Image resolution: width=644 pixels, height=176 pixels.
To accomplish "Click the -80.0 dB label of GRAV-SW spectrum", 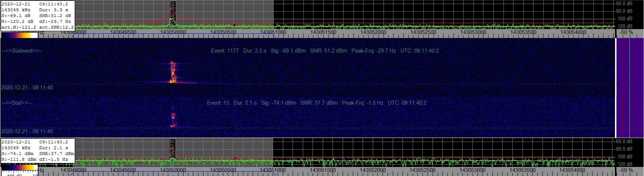I will [x=624, y=11].
